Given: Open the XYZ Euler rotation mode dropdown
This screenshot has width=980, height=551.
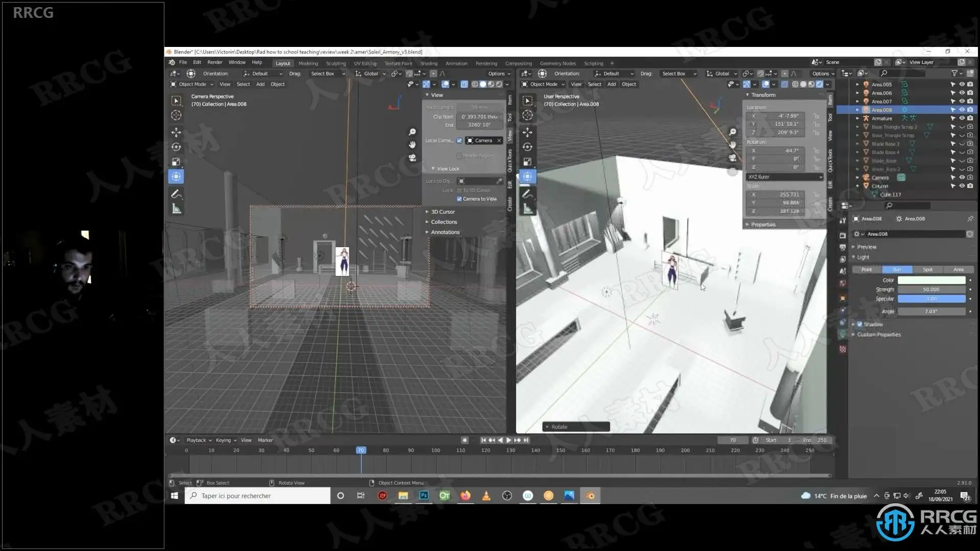Looking at the screenshot, I should [785, 177].
